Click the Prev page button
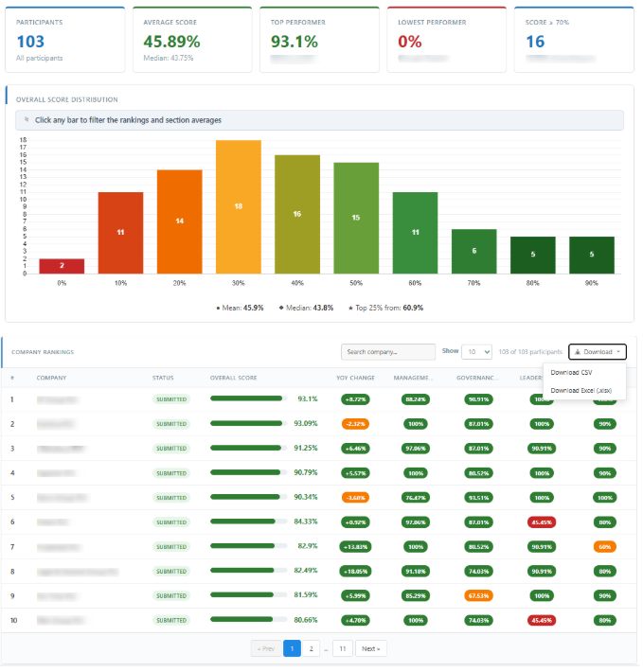 coord(266,648)
